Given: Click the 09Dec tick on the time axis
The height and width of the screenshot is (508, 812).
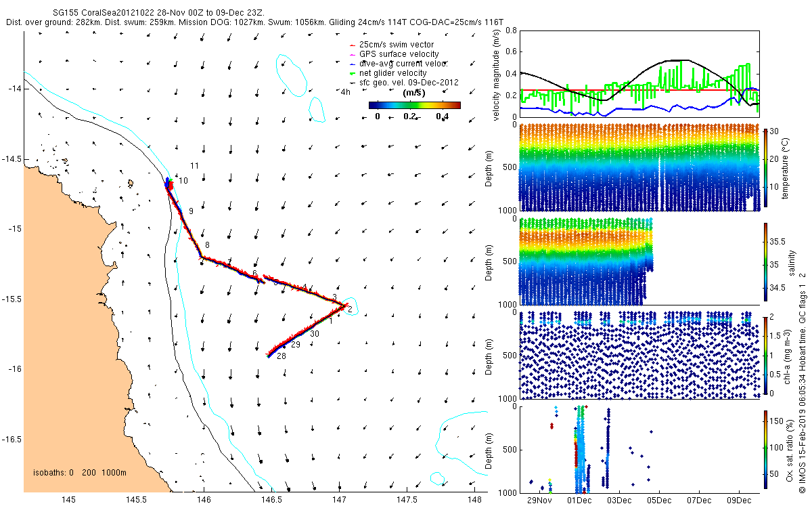Looking at the screenshot, I should click(x=739, y=500).
